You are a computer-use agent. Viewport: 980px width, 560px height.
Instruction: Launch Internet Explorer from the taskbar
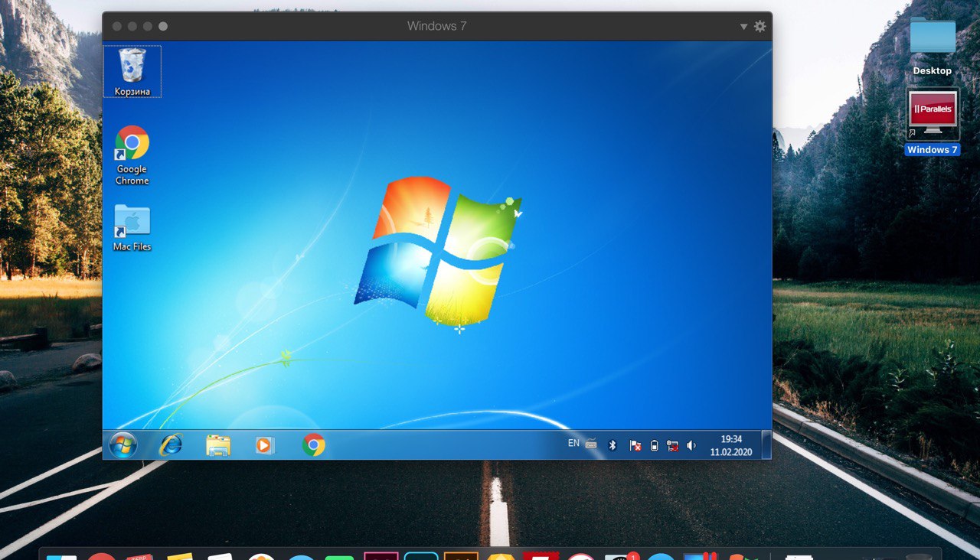coord(170,444)
